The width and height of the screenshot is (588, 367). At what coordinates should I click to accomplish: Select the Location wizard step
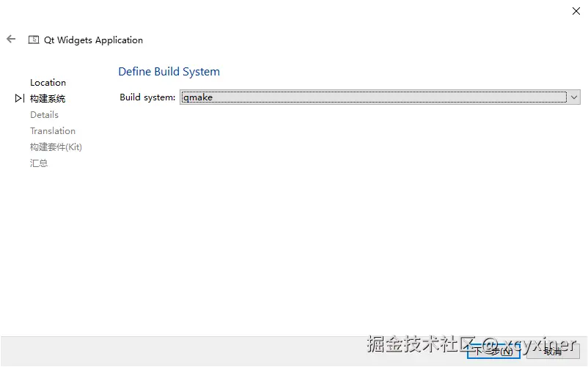(48, 82)
